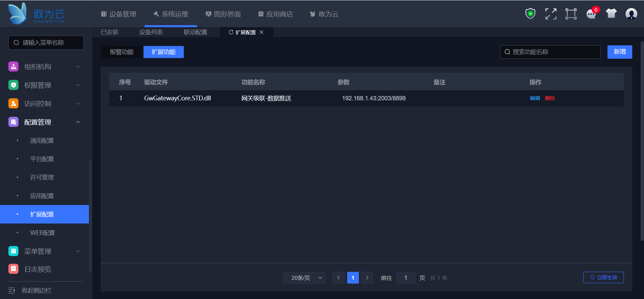Open the user avatar menu
This screenshot has height=299, width=644.
(631, 14)
